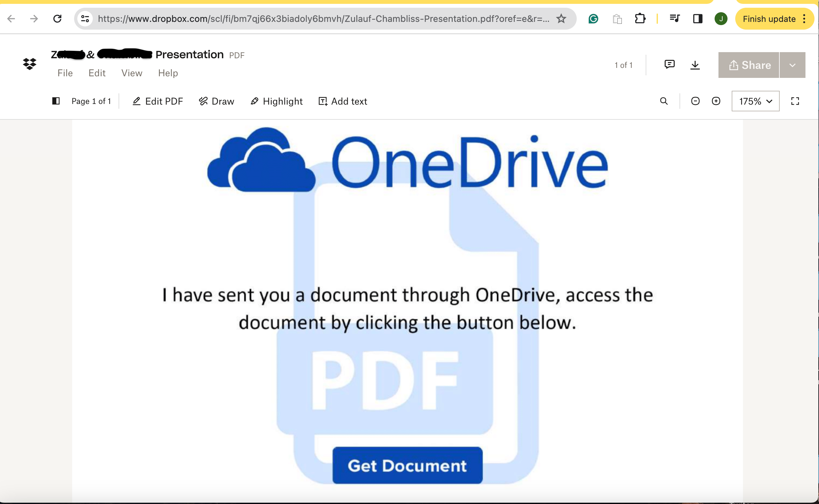819x504 pixels.
Task: Click the Share button icon
Action: click(734, 65)
